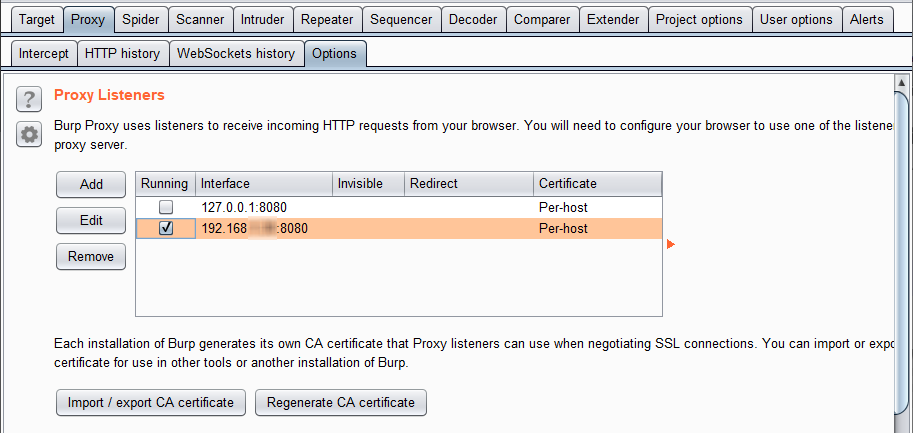The height and width of the screenshot is (433, 913).
Task: Click Edit for the selected listener
Action: pyautogui.click(x=91, y=221)
